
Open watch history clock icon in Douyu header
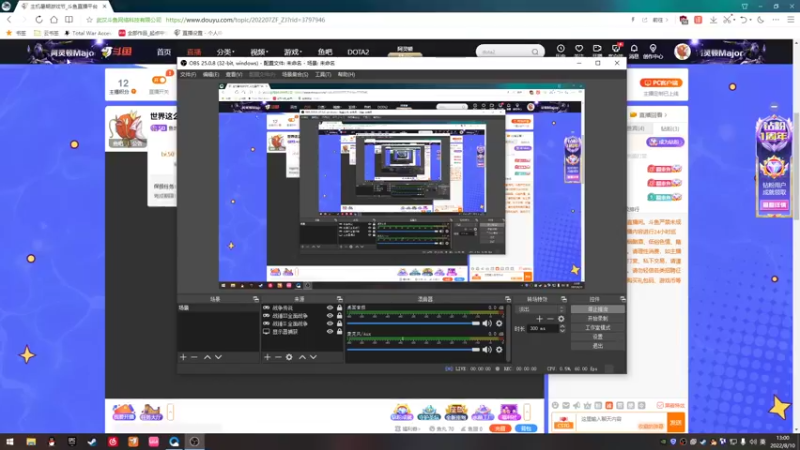[x=560, y=49]
